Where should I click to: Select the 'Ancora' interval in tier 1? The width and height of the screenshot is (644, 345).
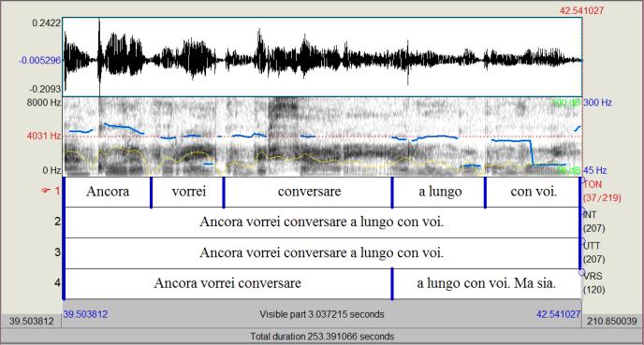point(108,192)
